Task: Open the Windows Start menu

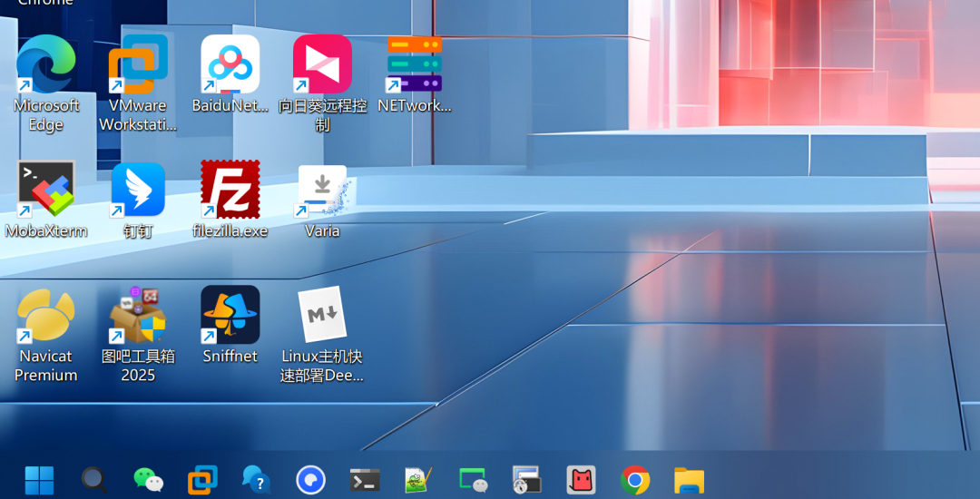Action: (x=39, y=480)
